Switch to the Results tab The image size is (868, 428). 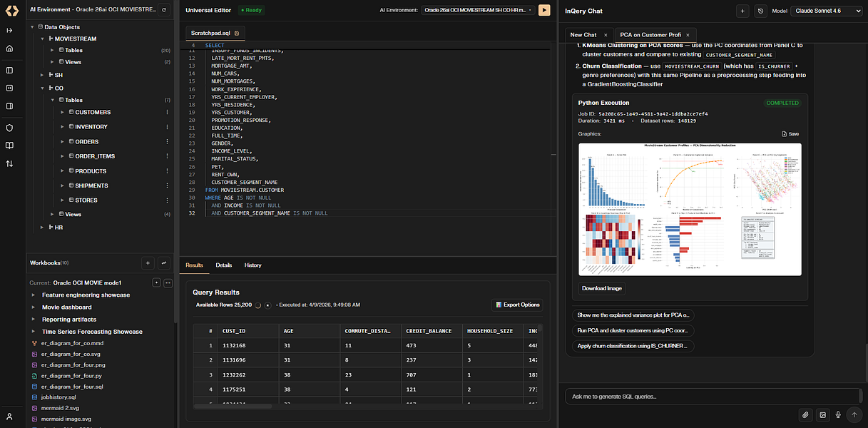(x=195, y=265)
